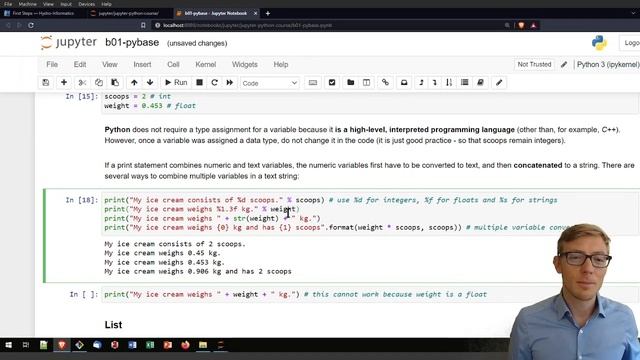Close the b01-pybase Jupyter Notebook tab
The width and height of the screenshot is (640, 360).
pyautogui.click(x=256, y=13)
